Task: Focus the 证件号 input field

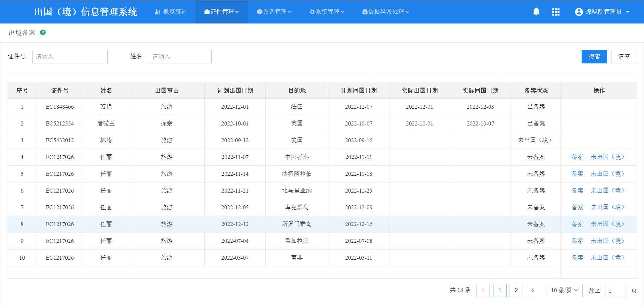Action: tap(70, 57)
